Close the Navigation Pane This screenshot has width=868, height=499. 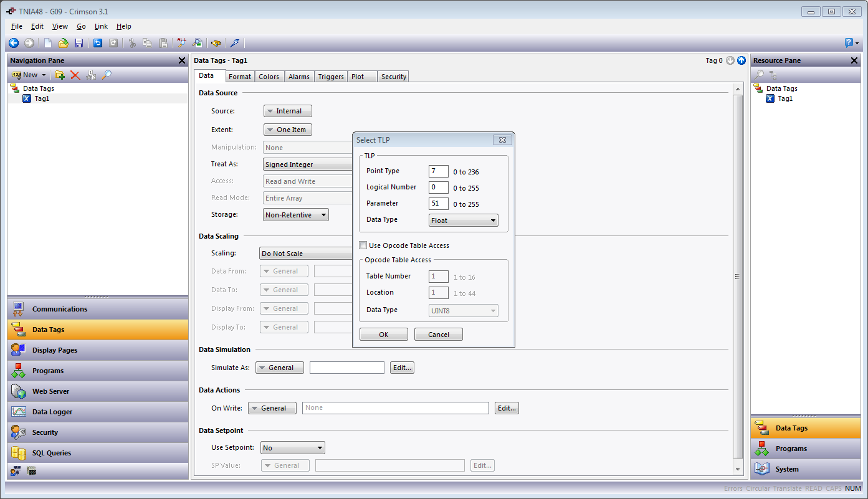pyautogui.click(x=181, y=60)
